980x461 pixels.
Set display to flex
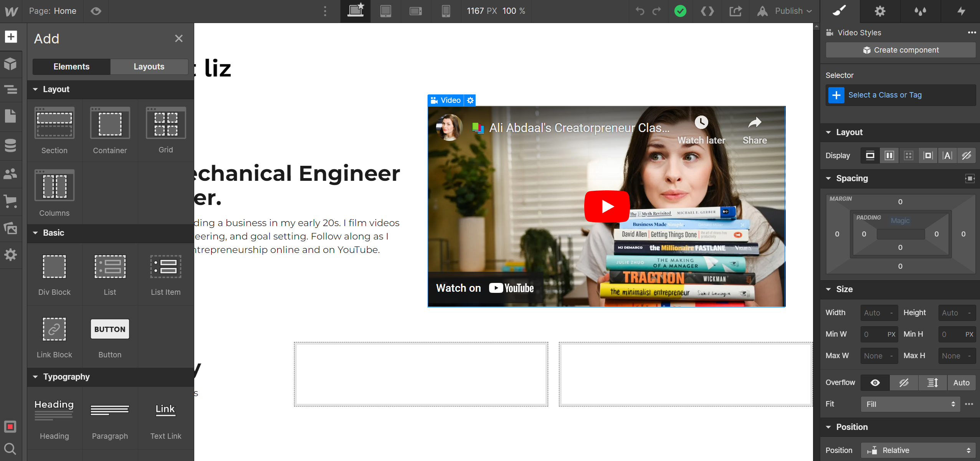(889, 155)
